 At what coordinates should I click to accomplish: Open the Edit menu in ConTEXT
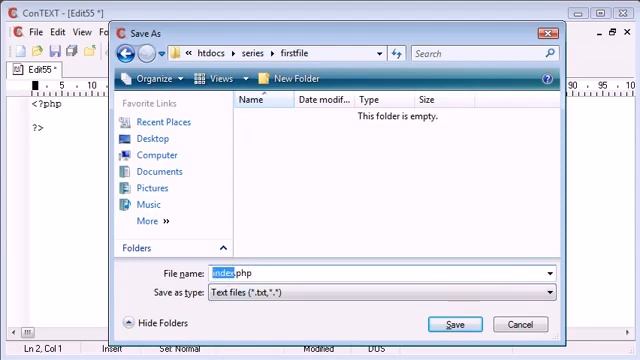click(58, 32)
